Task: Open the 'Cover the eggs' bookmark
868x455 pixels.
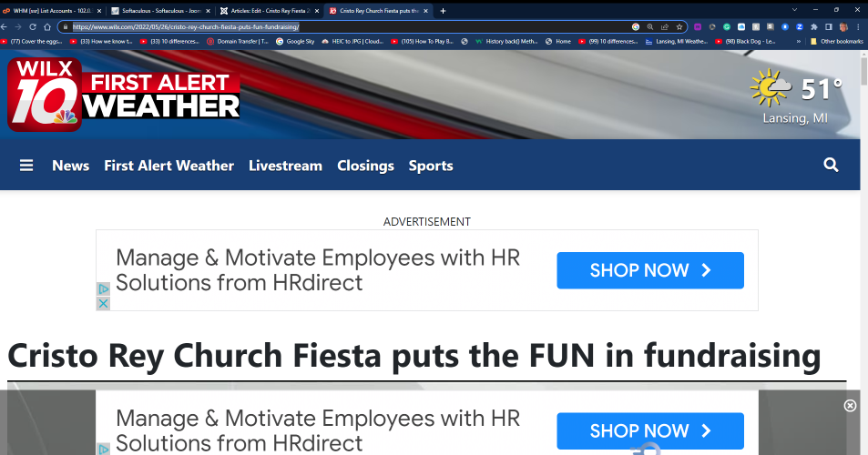Action: pyautogui.click(x=32, y=42)
